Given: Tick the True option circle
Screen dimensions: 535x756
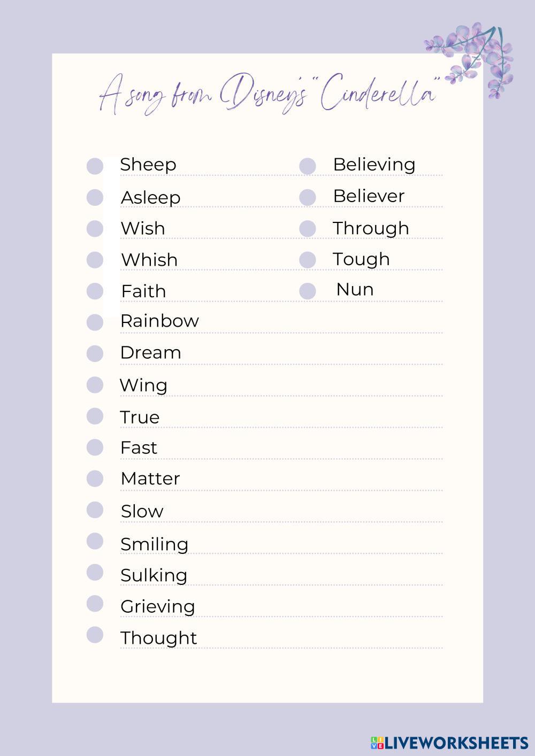Looking at the screenshot, I should click(95, 416).
